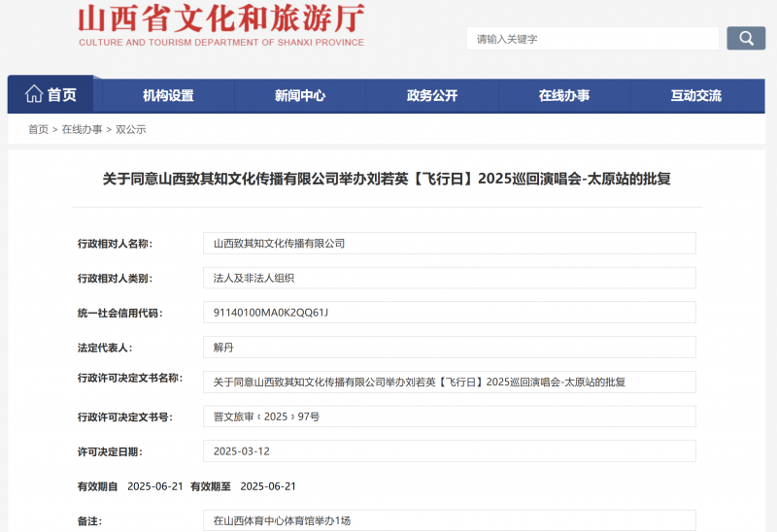Screen dimensions: 777x532
Task: Click the 双公示 breadcrumb link
Action: 131,129
